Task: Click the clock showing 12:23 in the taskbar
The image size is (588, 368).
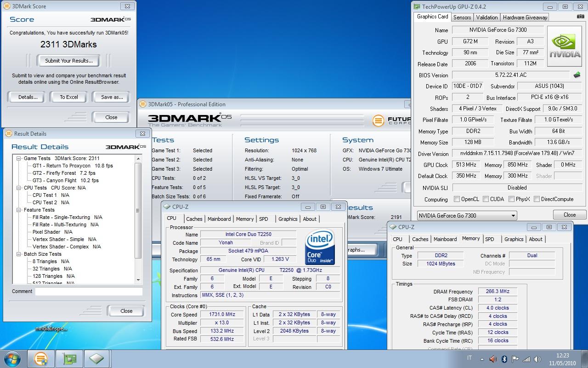Action: pos(563,355)
